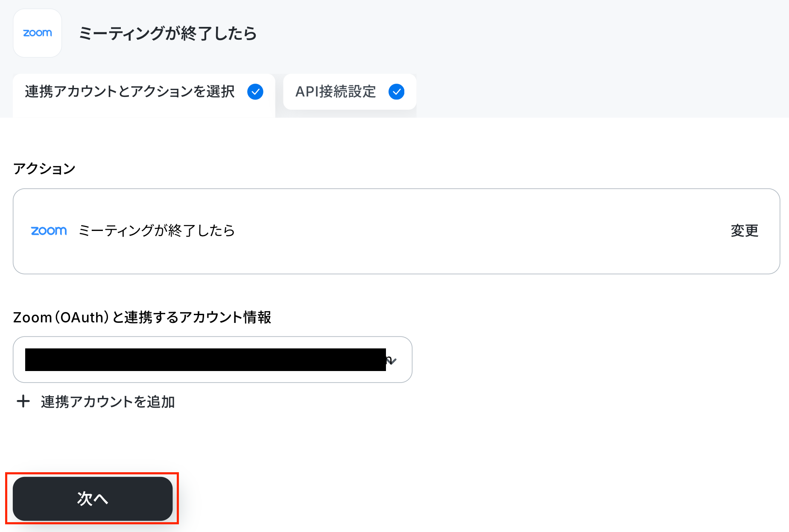Click the selected account value in the dropdown
The height and width of the screenshot is (532, 789).
(x=205, y=360)
